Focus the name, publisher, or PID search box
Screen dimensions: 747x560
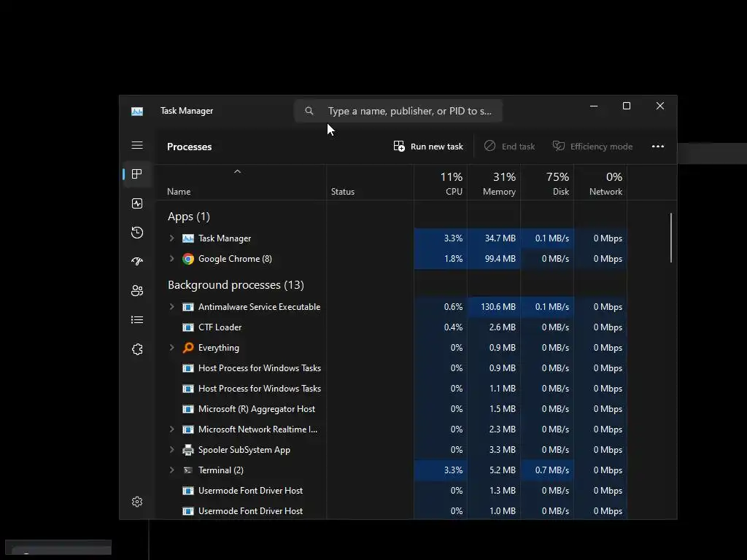398,111
